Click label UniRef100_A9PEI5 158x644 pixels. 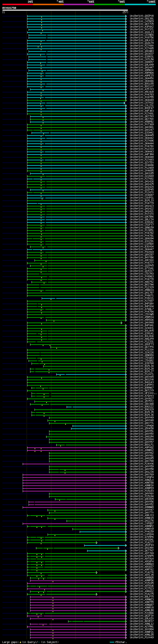coord(142,76)
